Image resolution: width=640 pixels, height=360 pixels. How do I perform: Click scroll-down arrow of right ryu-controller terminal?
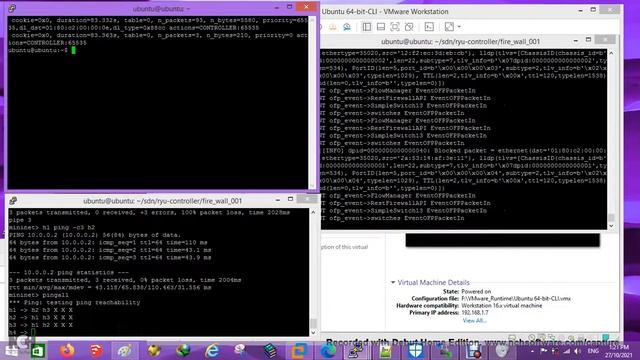[611, 226]
